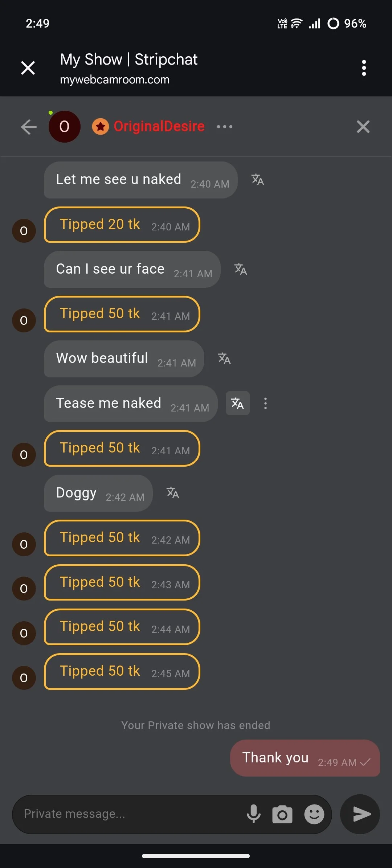392x868 pixels.
Task: Tap the microphone voice message icon
Action: click(x=253, y=814)
